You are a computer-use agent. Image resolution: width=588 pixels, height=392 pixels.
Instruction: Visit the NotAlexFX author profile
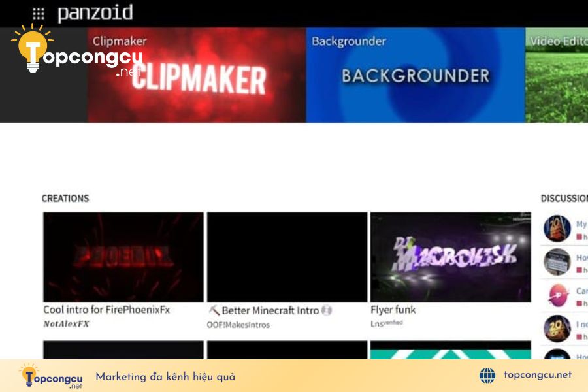tap(66, 324)
